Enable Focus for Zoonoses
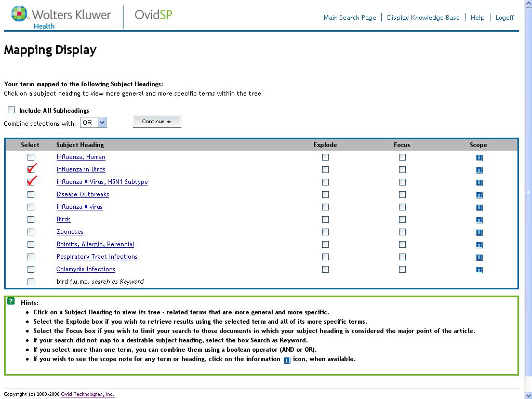This screenshot has width=532, height=399. coord(403,232)
